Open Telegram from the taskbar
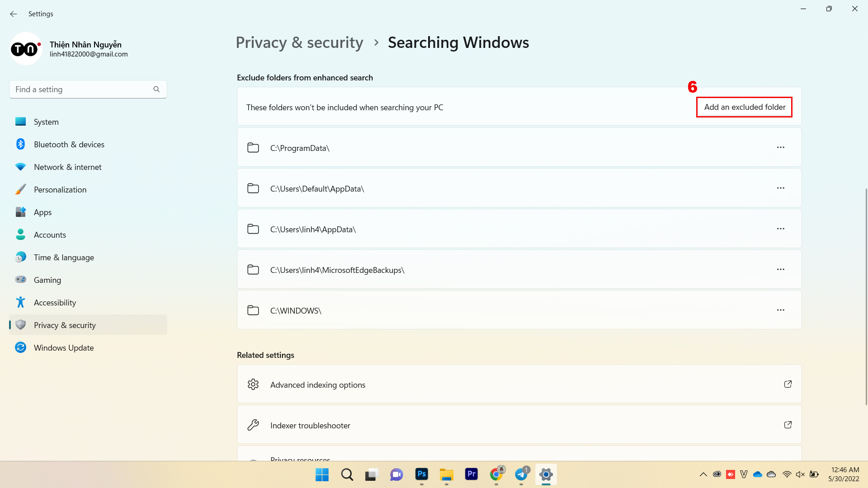This screenshot has height=488, width=868. pyautogui.click(x=521, y=474)
